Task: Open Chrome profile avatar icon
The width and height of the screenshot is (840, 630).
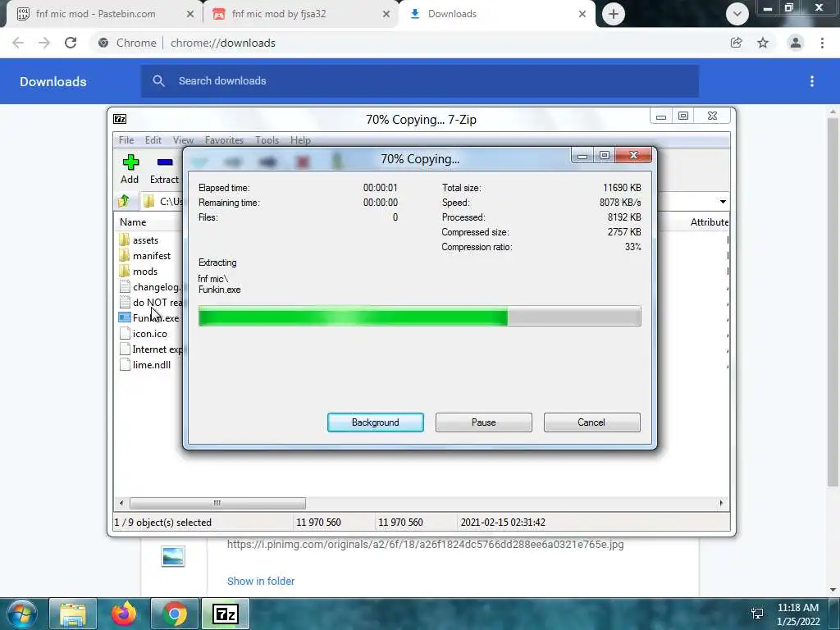Action: (796, 43)
